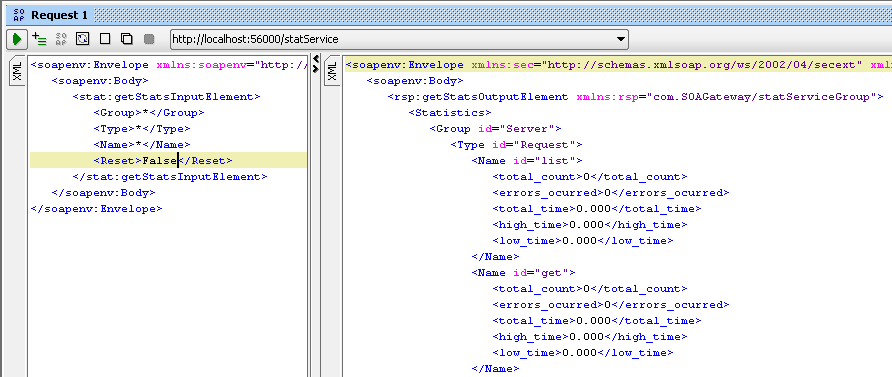This screenshot has height=377, width=892.
Task: Click the request's closing soapenv:Envelope tag
Action: click(96, 208)
